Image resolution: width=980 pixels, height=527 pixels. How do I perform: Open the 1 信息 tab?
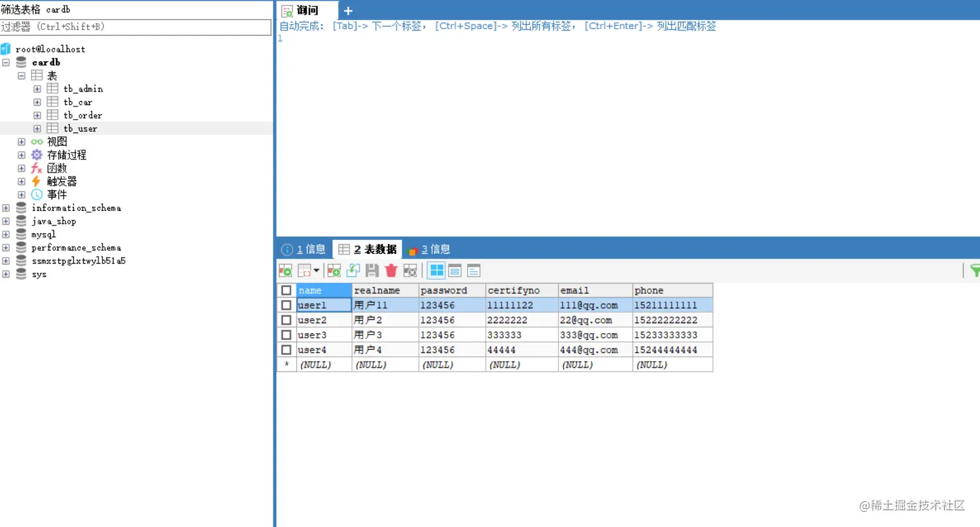click(x=304, y=249)
